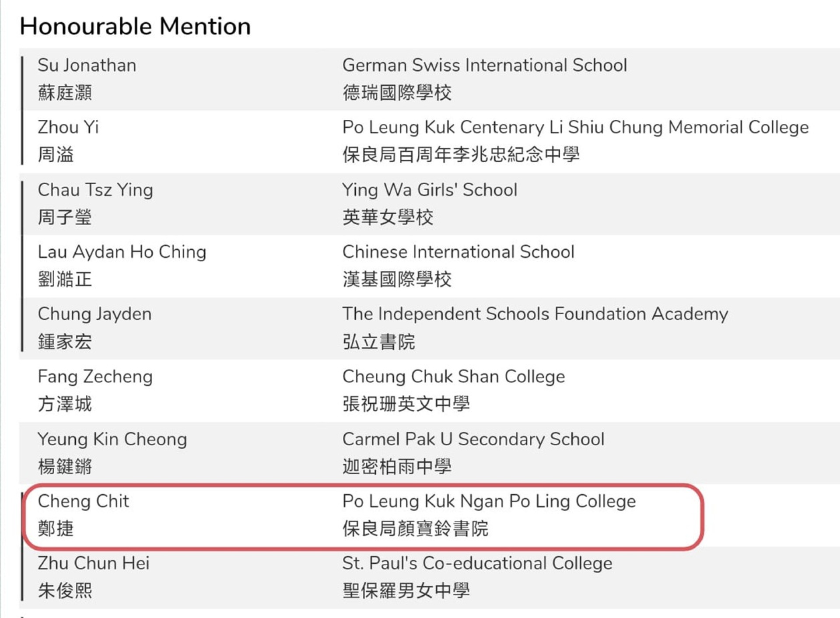Click the name Yeung Kin Cheong

click(112, 439)
